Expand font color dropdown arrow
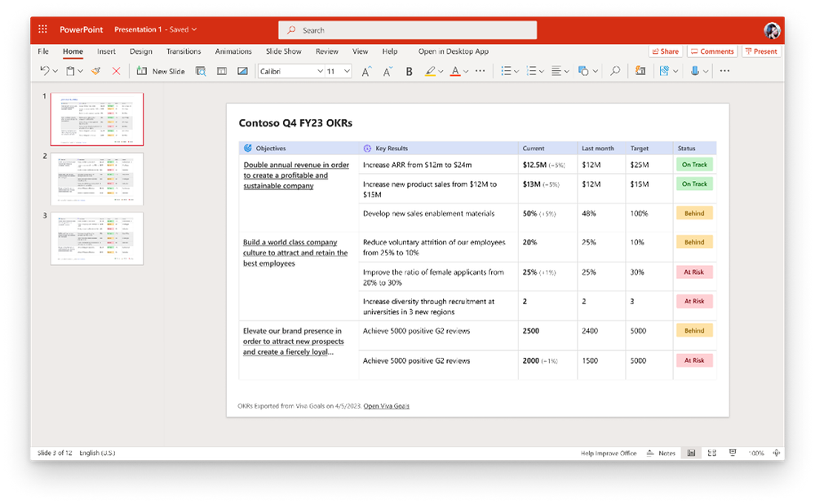This screenshot has height=504, width=815. coord(466,72)
